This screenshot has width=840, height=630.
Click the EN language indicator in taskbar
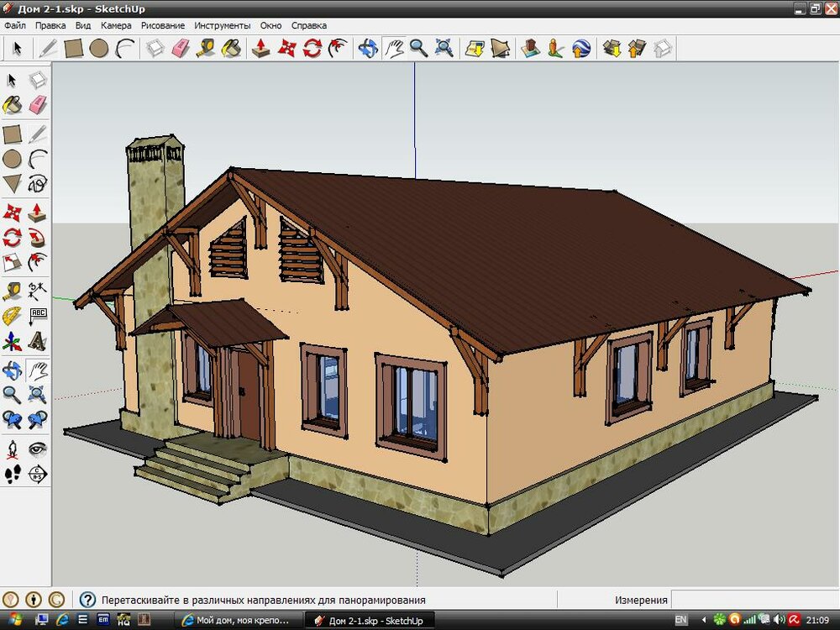[680, 621]
